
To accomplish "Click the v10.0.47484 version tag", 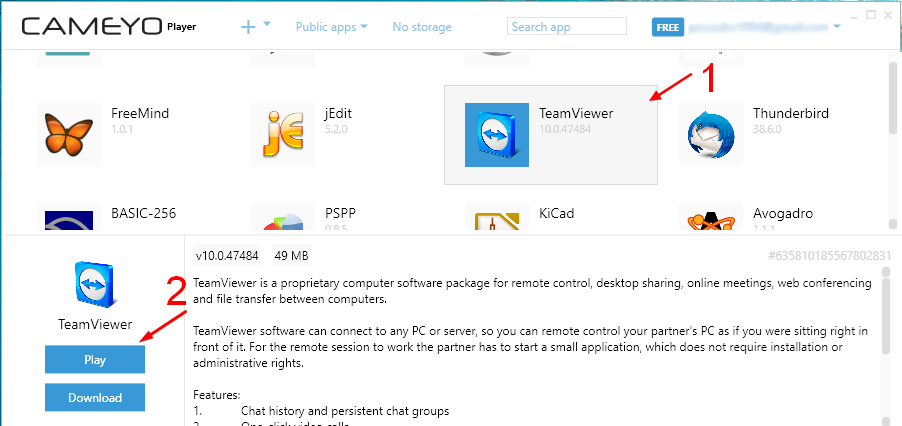I will pos(227,255).
